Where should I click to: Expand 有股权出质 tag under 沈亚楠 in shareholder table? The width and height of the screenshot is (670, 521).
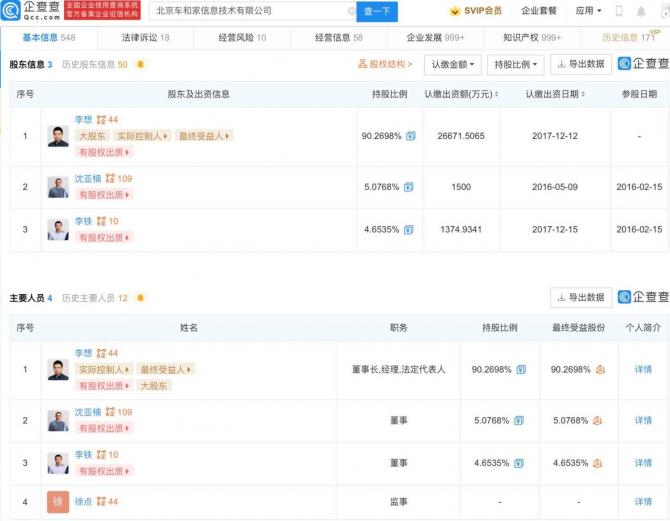(104, 195)
